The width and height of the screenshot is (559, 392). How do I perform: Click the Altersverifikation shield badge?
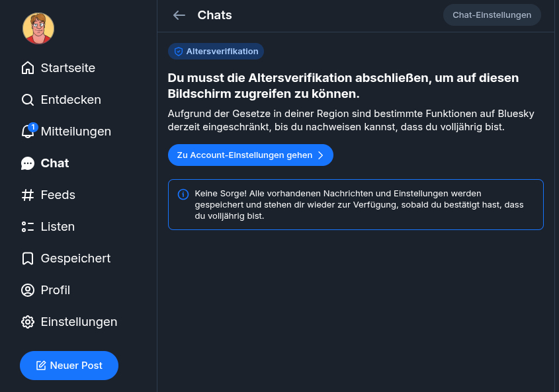216,52
